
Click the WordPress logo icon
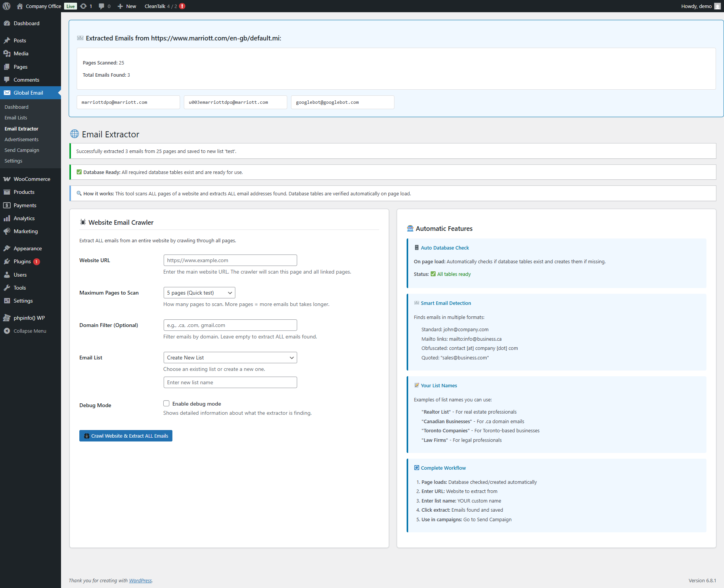coord(6,6)
